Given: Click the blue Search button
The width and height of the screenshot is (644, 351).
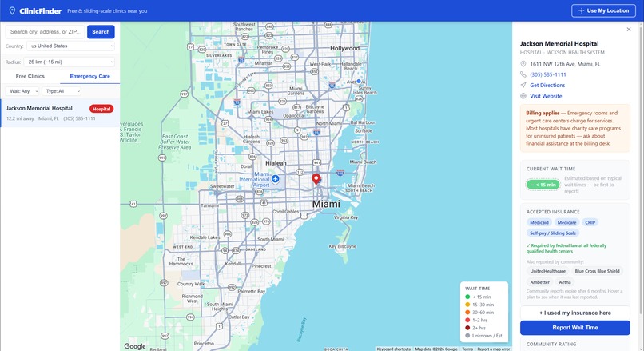Looking at the screenshot, I should [x=101, y=32].
